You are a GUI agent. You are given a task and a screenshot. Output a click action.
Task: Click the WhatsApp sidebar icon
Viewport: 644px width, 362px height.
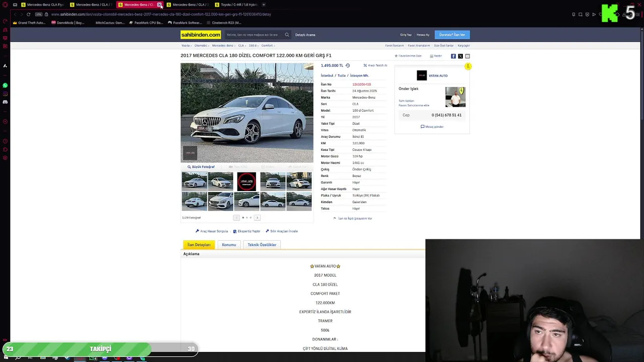pyautogui.click(x=5, y=85)
